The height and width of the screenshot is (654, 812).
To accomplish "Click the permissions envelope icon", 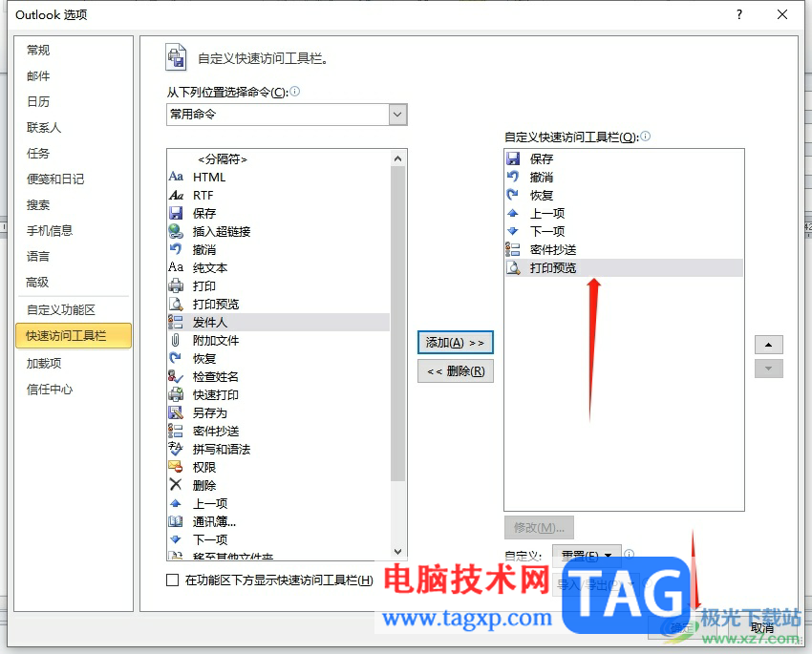I will pos(176,467).
